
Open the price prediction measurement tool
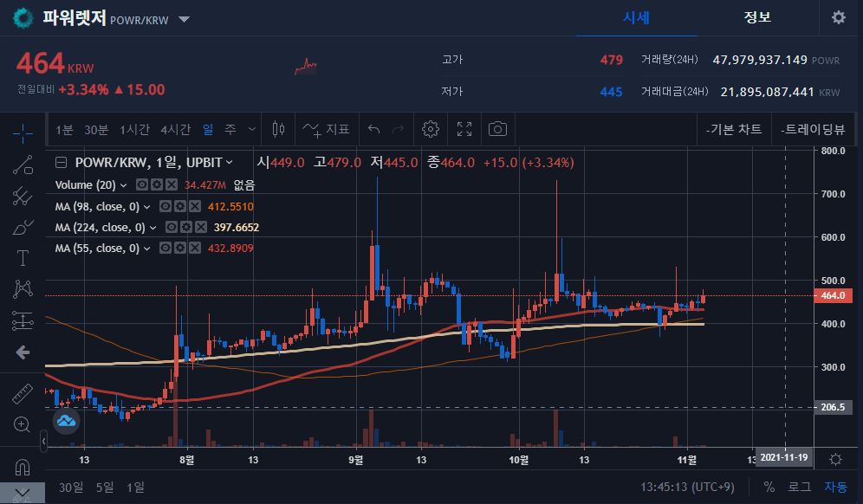23,320
